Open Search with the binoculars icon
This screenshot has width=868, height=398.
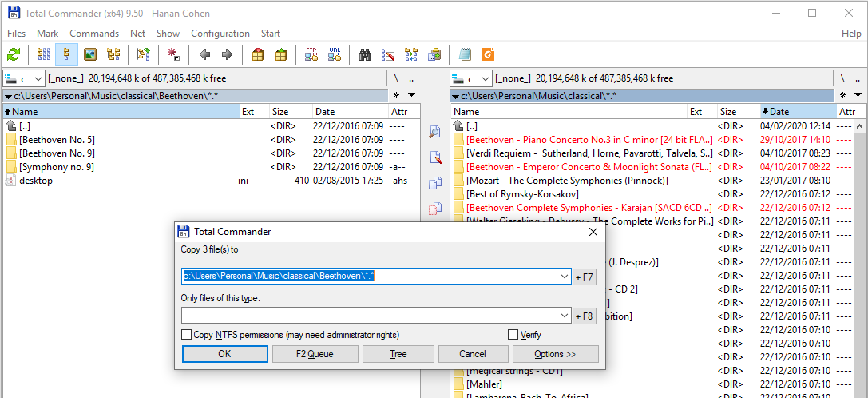coord(365,54)
